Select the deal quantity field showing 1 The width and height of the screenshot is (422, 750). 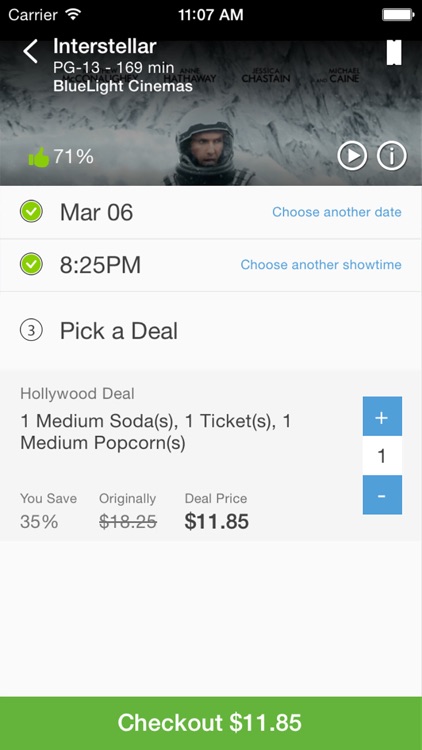click(x=382, y=456)
